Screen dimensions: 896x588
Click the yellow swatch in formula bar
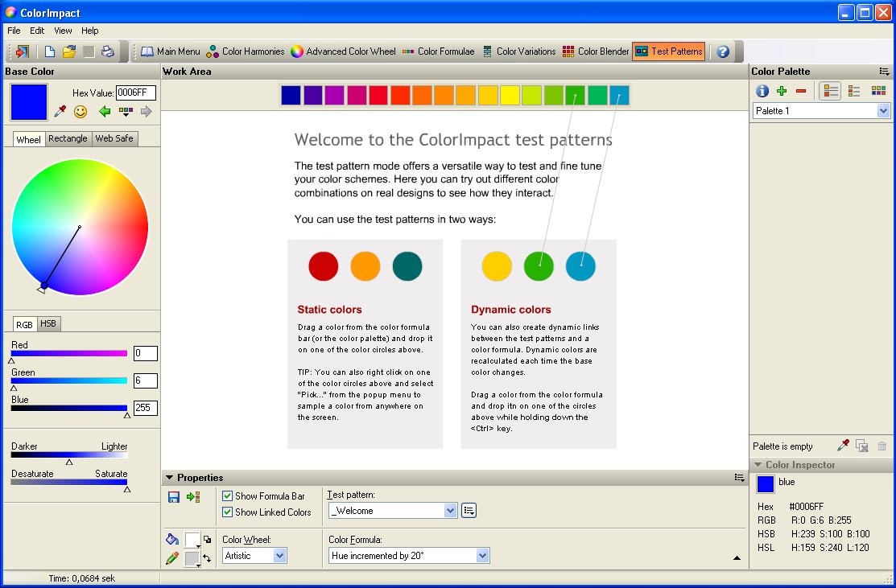(510, 95)
